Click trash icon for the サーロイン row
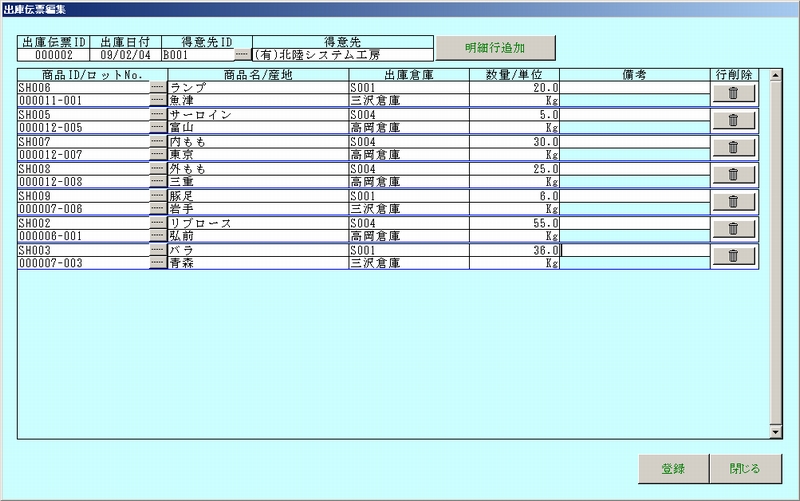This screenshot has width=800, height=501. point(733,120)
